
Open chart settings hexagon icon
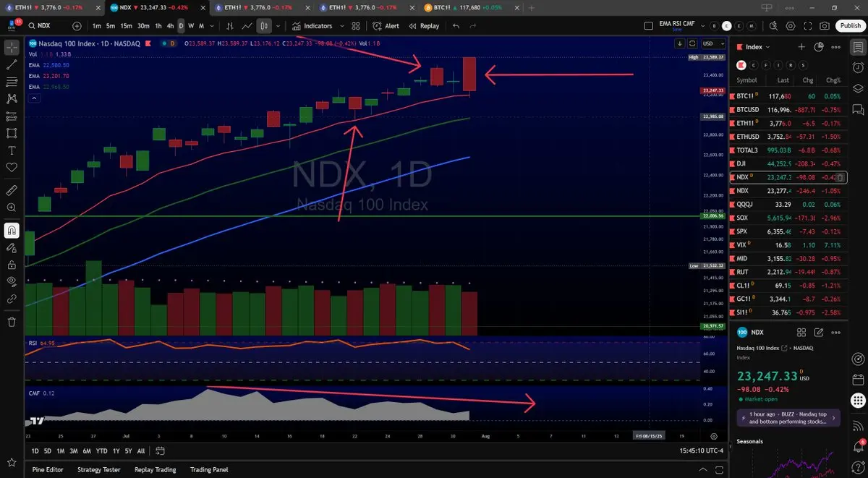click(791, 25)
